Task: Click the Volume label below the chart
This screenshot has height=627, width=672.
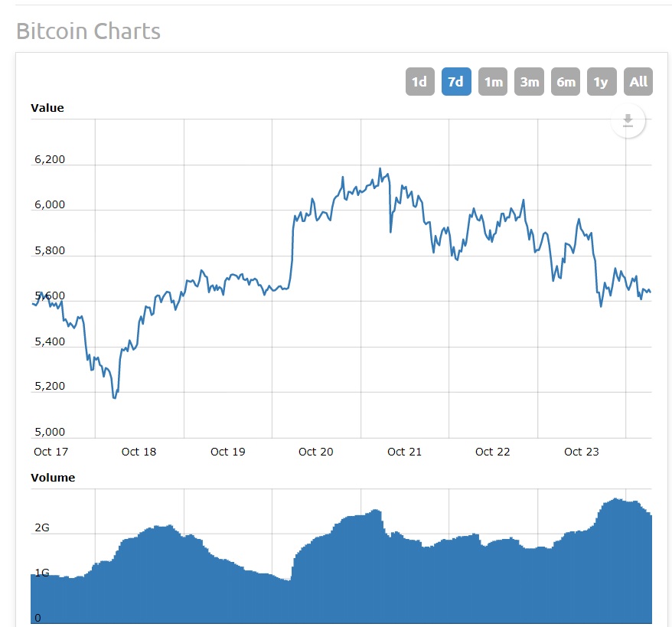Action: point(53,477)
